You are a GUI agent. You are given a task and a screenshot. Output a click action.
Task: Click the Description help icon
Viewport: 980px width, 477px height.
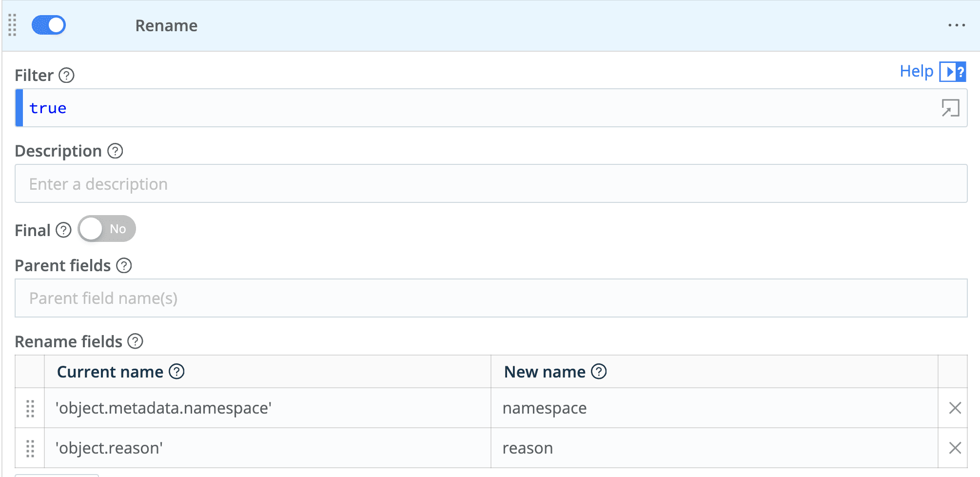pos(115,151)
